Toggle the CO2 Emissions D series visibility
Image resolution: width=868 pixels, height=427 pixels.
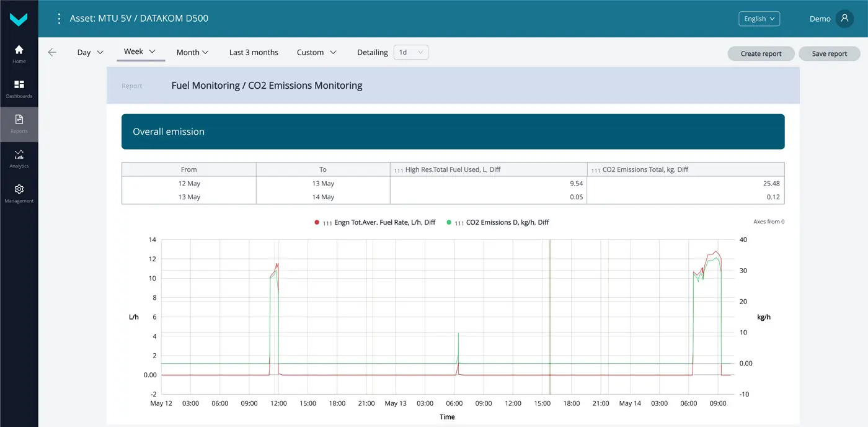tap(496, 222)
